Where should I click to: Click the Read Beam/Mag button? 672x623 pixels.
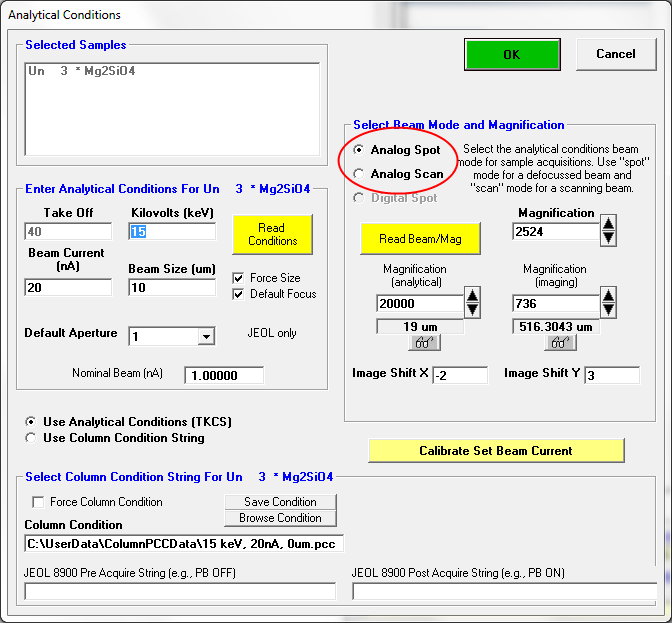421,239
